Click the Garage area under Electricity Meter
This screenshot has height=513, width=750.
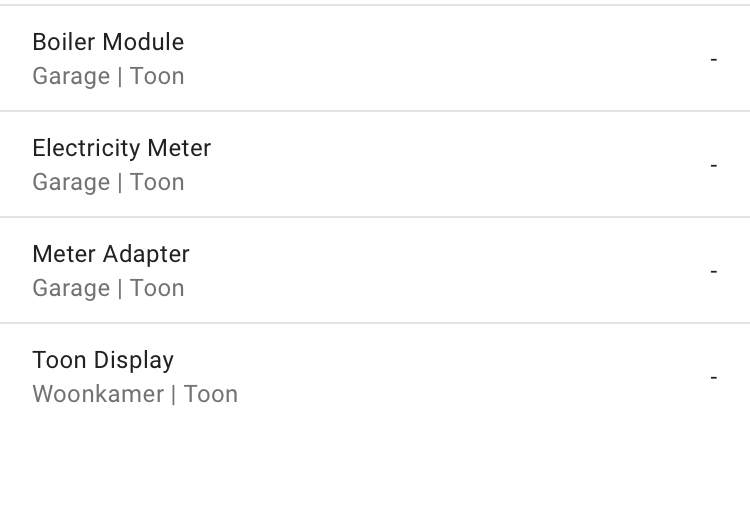point(70,182)
